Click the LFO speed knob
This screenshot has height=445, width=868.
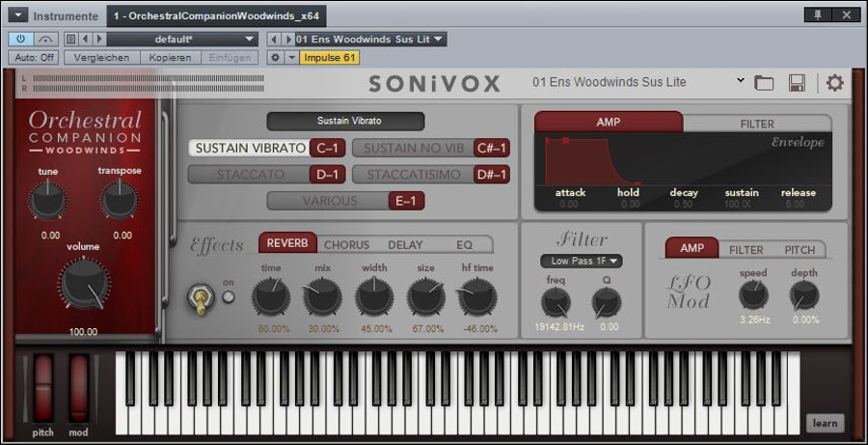pyautogui.click(x=753, y=294)
